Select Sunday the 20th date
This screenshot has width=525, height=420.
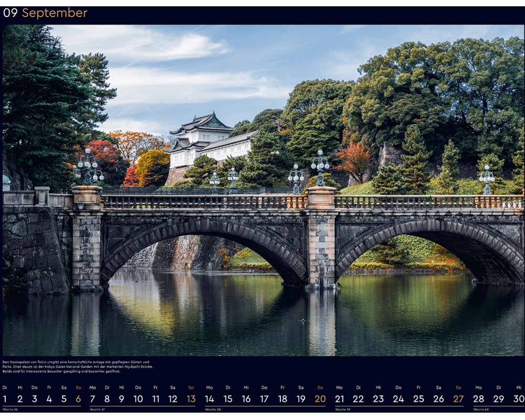point(320,398)
